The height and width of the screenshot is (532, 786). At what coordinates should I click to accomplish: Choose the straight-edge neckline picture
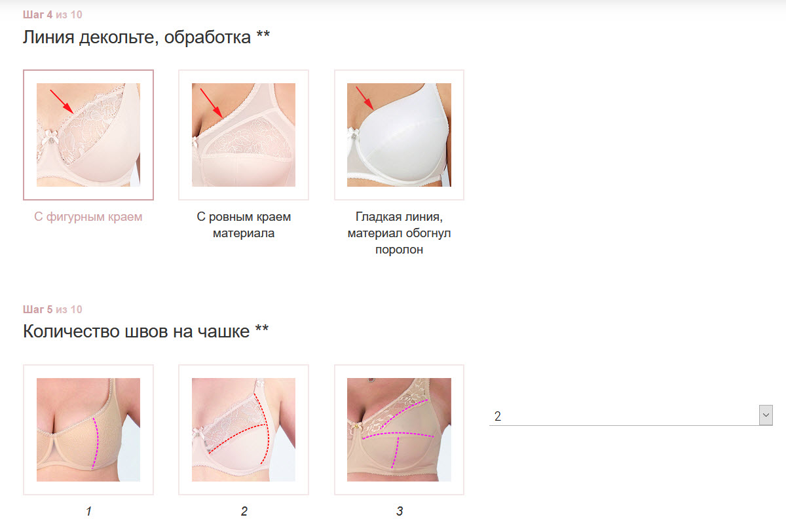coord(244,135)
